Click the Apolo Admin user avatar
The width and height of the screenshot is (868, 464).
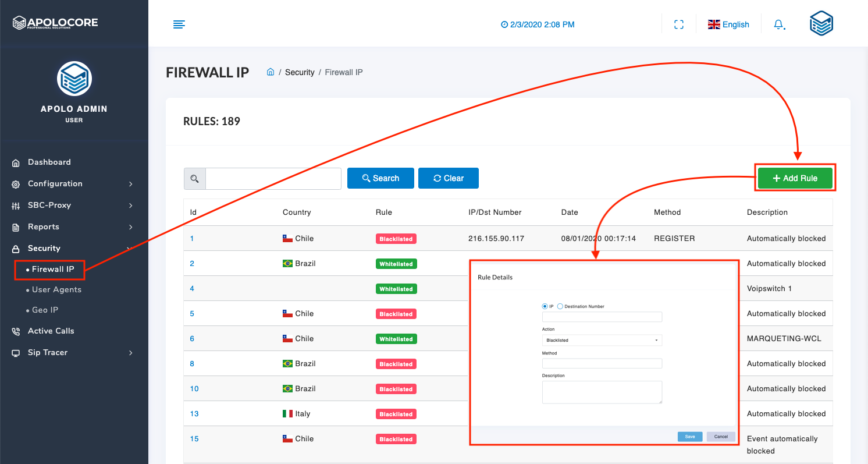(74, 79)
